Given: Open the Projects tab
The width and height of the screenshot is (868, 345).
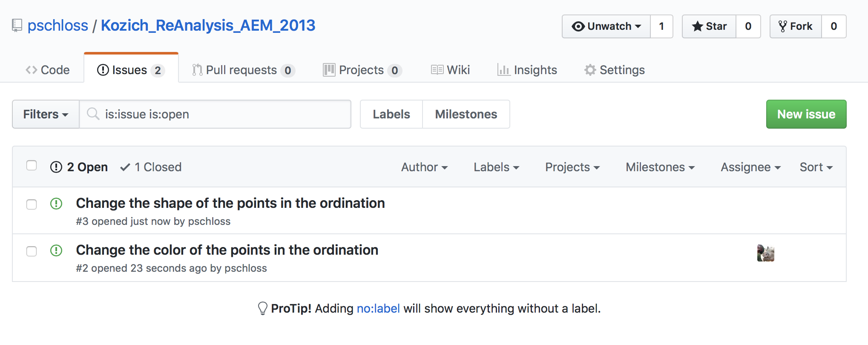Looking at the screenshot, I should click(362, 70).
